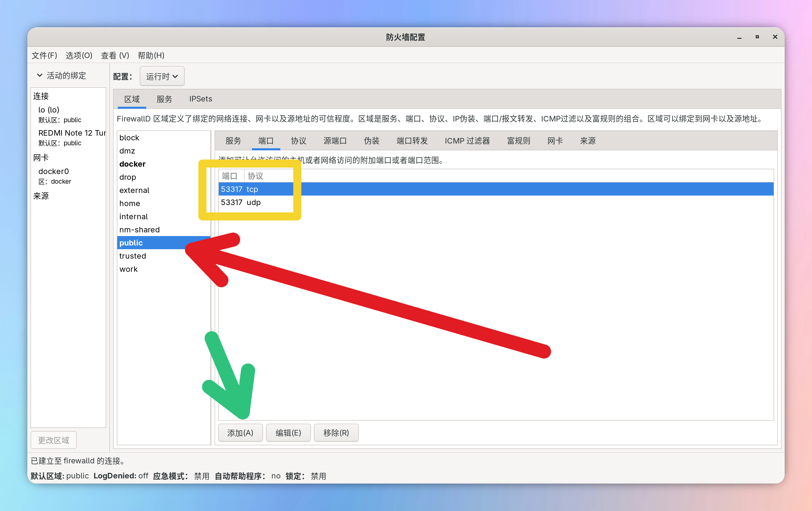Maximize the firewall configuration window

point(757,37)
